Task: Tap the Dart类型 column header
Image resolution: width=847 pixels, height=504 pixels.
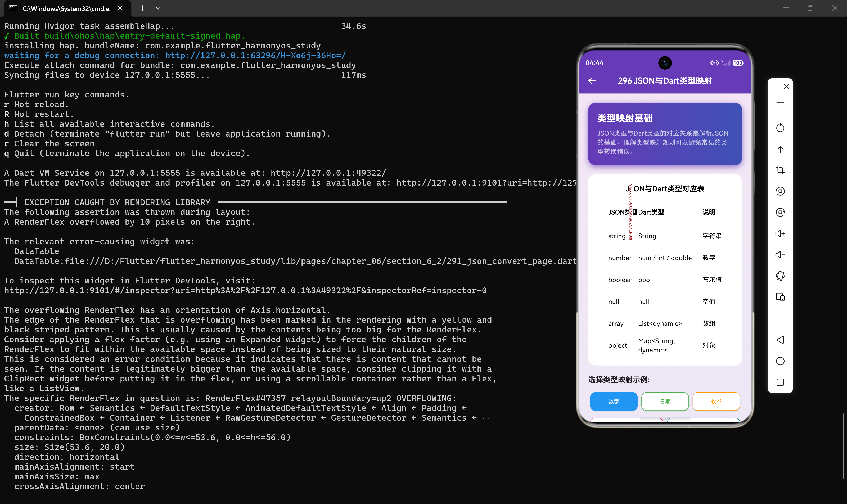Action: tap(651, 212)
